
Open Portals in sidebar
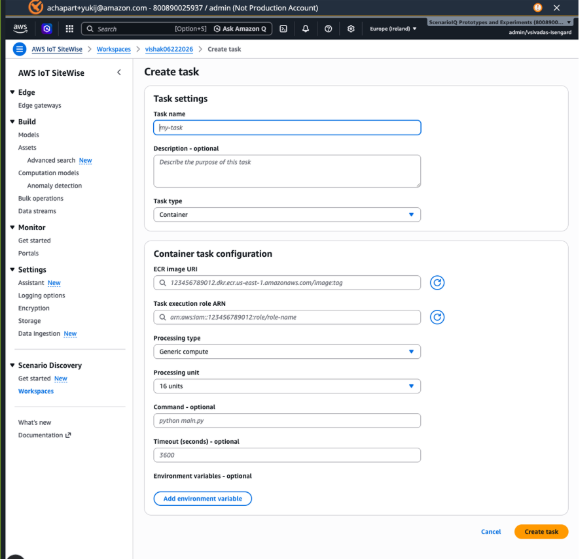[28, 253]
